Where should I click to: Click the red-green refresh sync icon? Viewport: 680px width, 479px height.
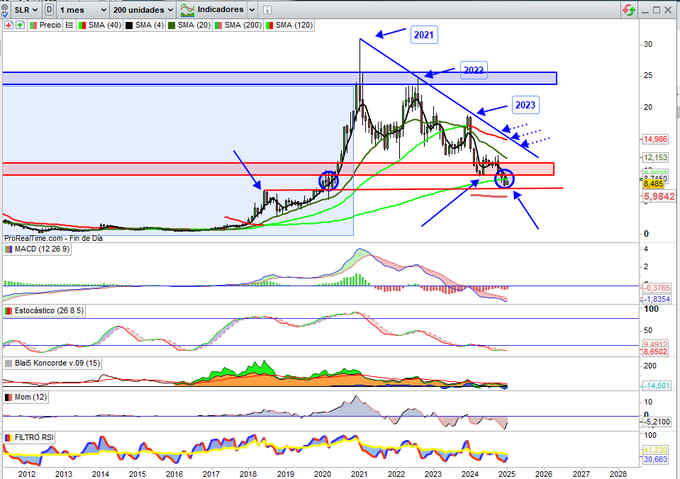628,10
